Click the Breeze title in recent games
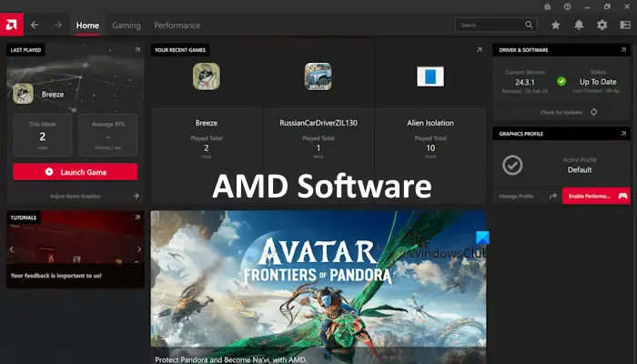637x364 pixels. (207, 123)
